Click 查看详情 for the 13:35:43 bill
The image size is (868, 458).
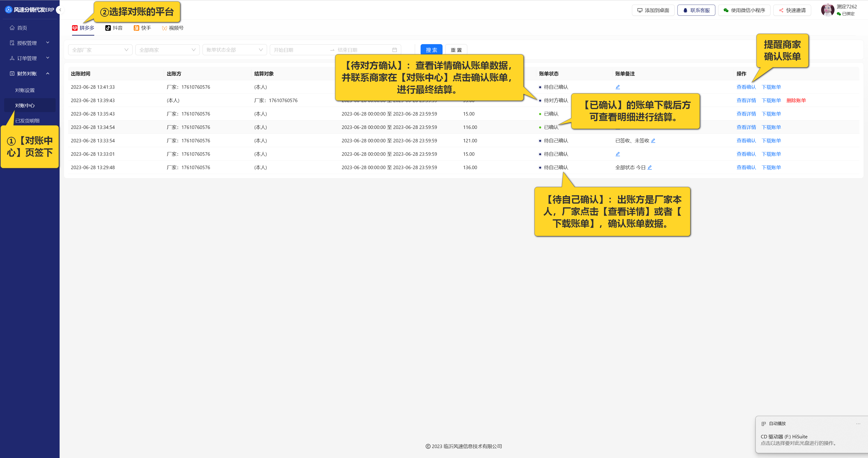746,114
